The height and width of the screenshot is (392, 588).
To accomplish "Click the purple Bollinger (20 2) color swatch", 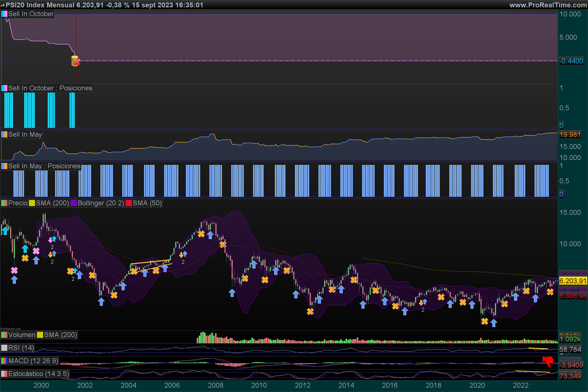I will pos(73,203).
